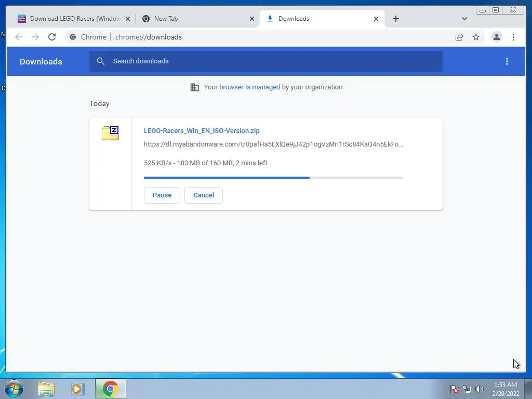Screen dimensions: 532x399
Task: Focus the Search downloads field
Action: tap(265, 61)
